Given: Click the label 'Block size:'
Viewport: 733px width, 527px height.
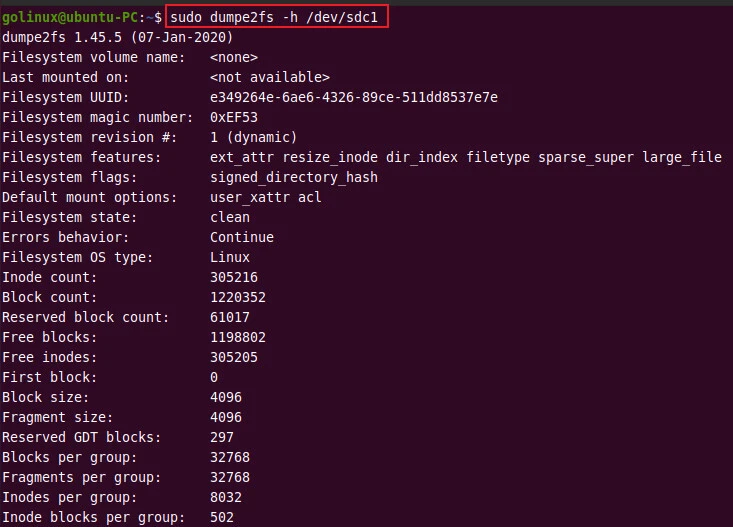Looking at the screenshot, I should [45, 397].
